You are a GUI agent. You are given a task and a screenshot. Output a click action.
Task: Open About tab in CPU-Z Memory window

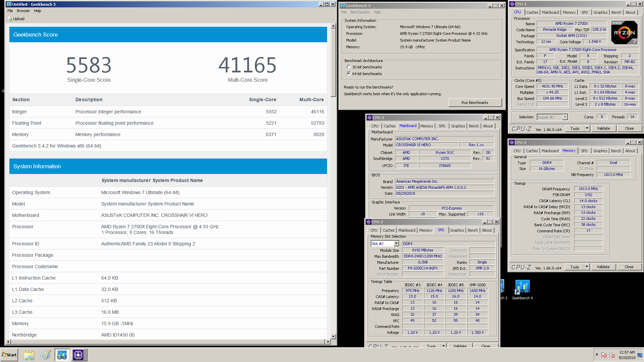tap(630, 151)
